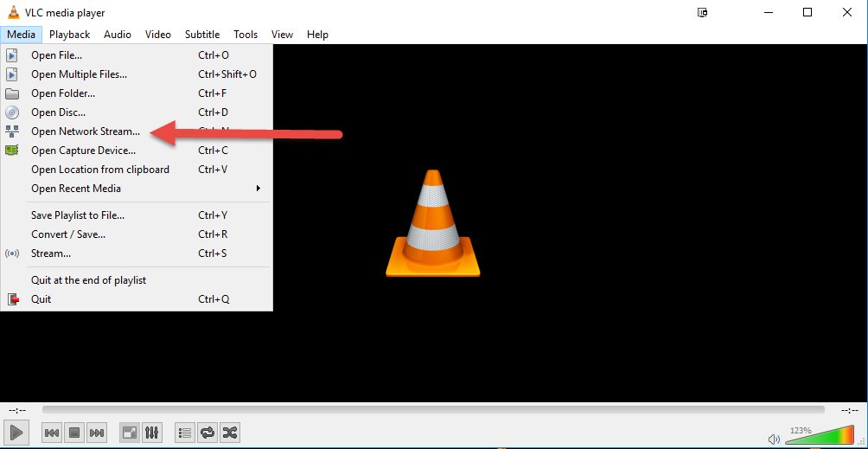Image resolution: width=868 pixels, height=449 pixels.
Task: Select Open Capture Device... entry
Action: 137,150
